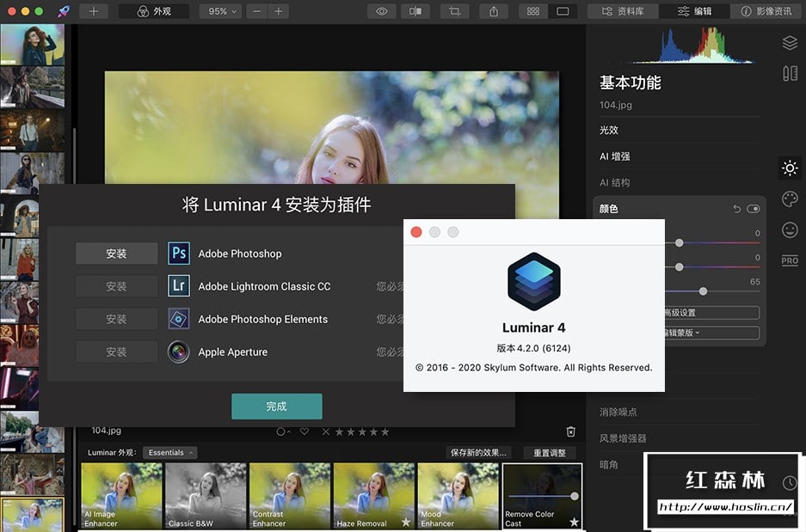Click 安装 for Adobe Photoshop Elements
806x532 pixels.
pyautogui.click(x=117, y=320)
